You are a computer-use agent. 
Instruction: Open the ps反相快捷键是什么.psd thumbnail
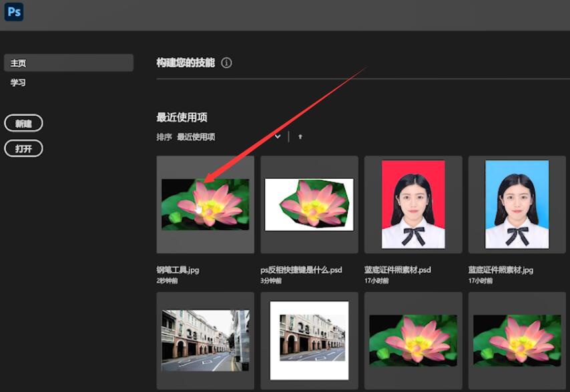click(309, 205)
